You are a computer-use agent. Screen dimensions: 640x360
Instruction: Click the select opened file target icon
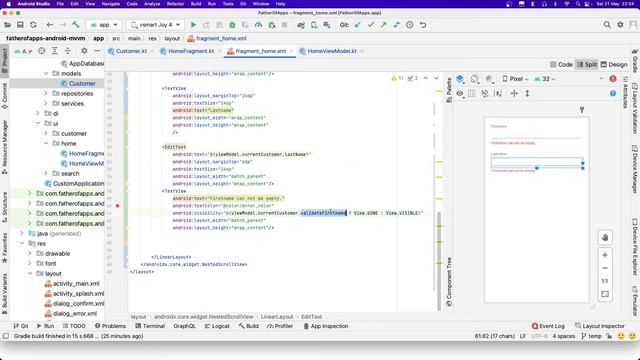click(42, 51)
